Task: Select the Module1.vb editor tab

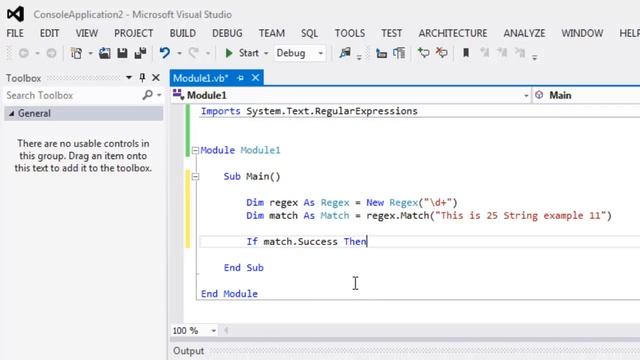Action: tap(200, 78)
